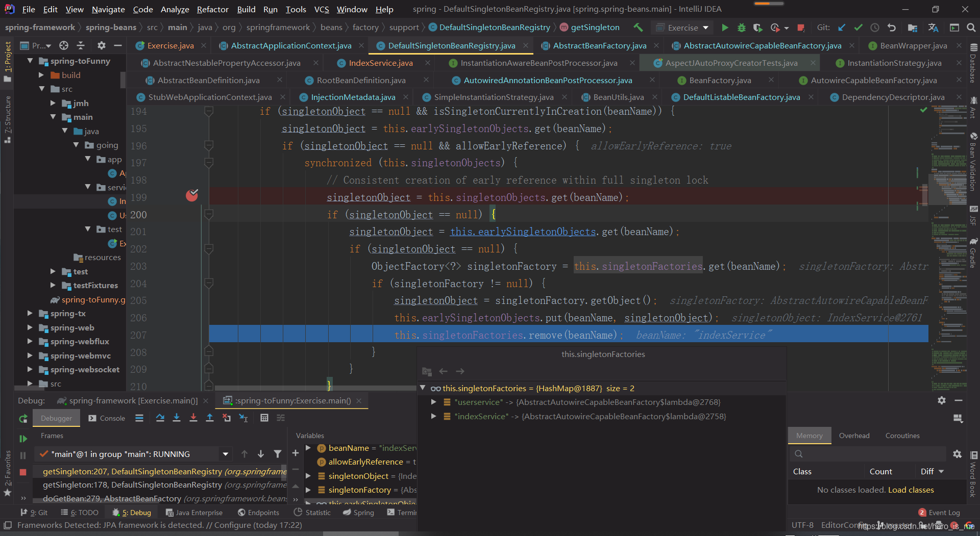Click the UTF-8 encoding status entry

(802, 525)
